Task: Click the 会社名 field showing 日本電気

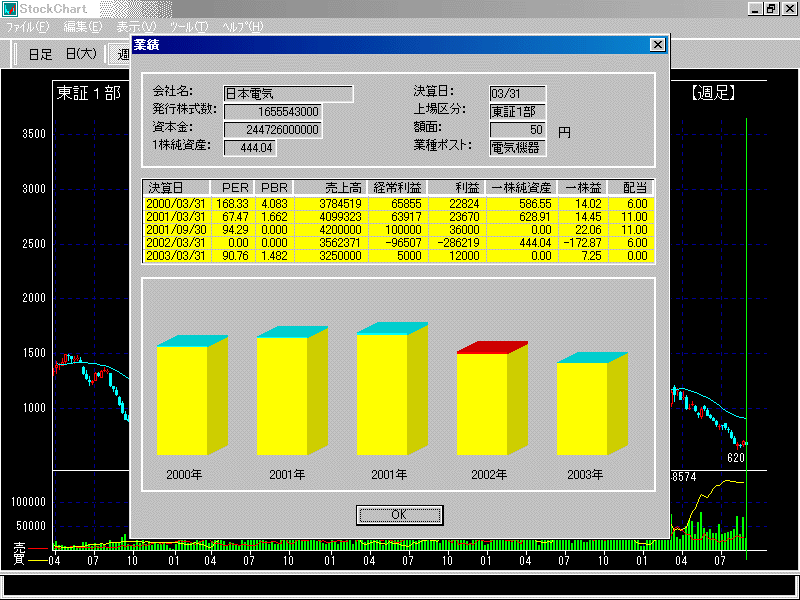Action: click(x=288, y=94)
